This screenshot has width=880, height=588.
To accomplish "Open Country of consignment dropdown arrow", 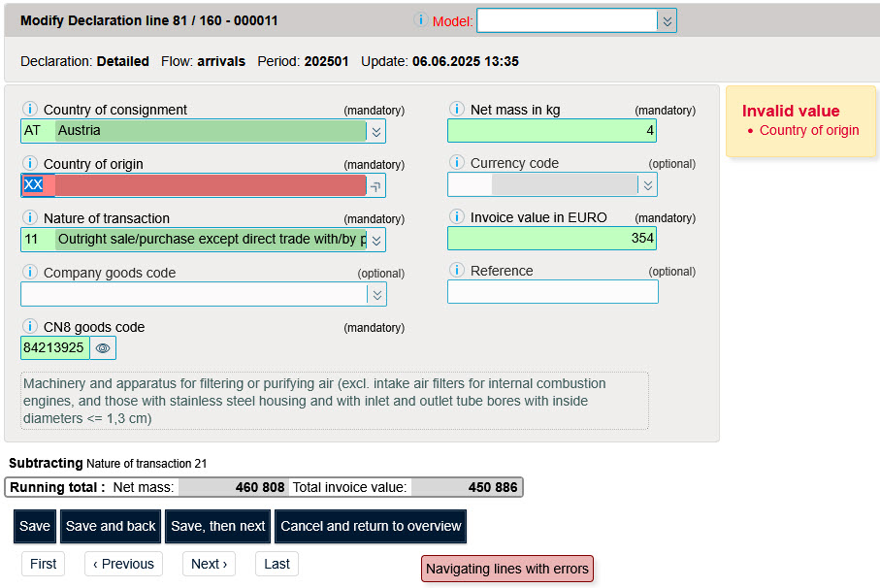I will pos(376,131).
